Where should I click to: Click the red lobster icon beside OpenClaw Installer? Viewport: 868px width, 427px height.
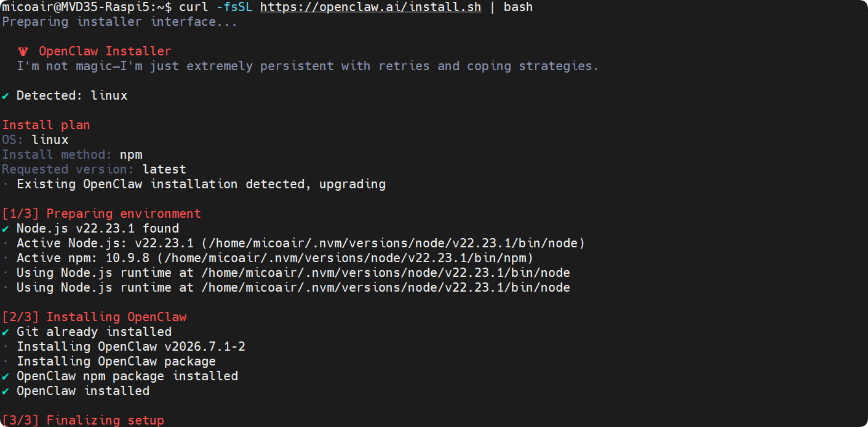[x=23, y=52]
